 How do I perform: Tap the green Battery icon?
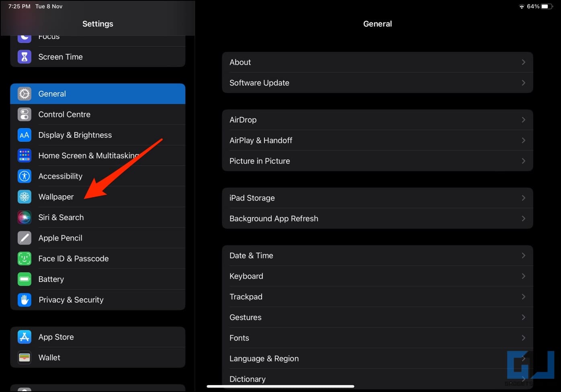pyautogui.click(x=25, y=279)
